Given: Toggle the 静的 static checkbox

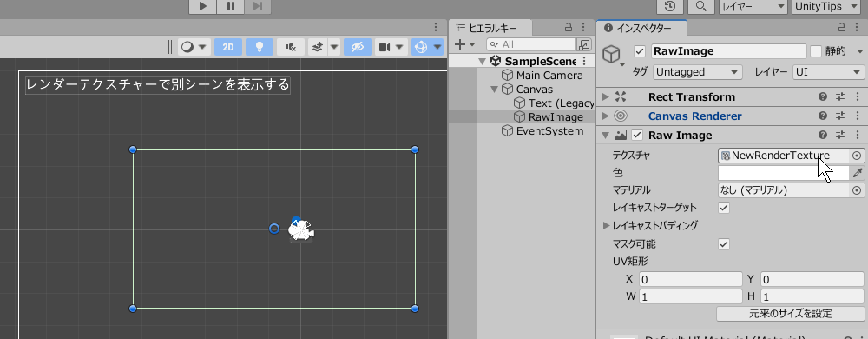Looking at the screenshot, I should click(815, 51).
